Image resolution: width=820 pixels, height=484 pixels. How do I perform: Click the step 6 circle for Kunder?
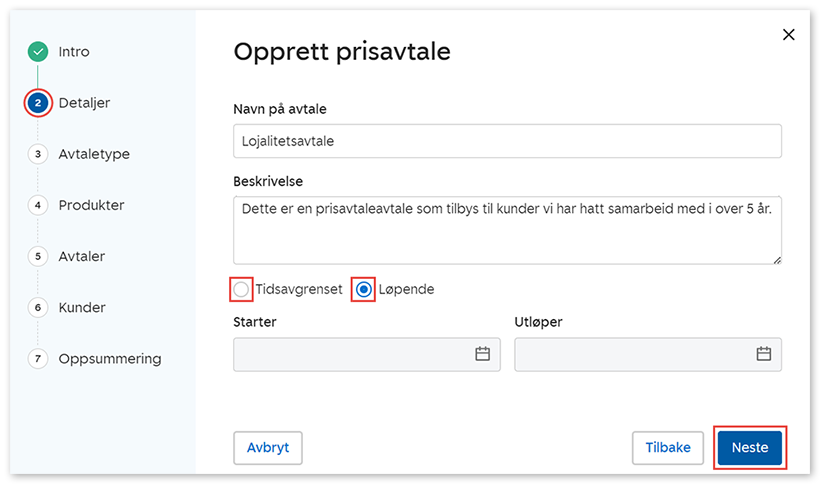coord(38,307)
